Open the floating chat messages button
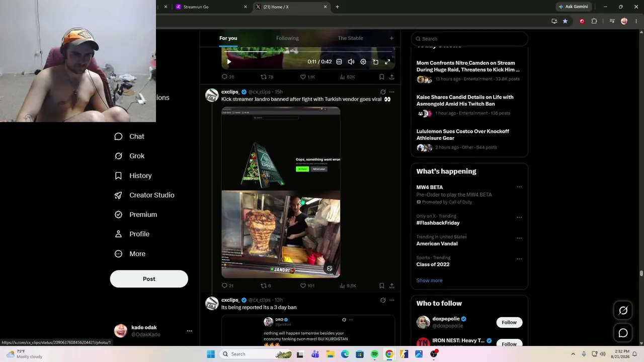The width and height of the screenshot is (644, 362). (623, 333)
